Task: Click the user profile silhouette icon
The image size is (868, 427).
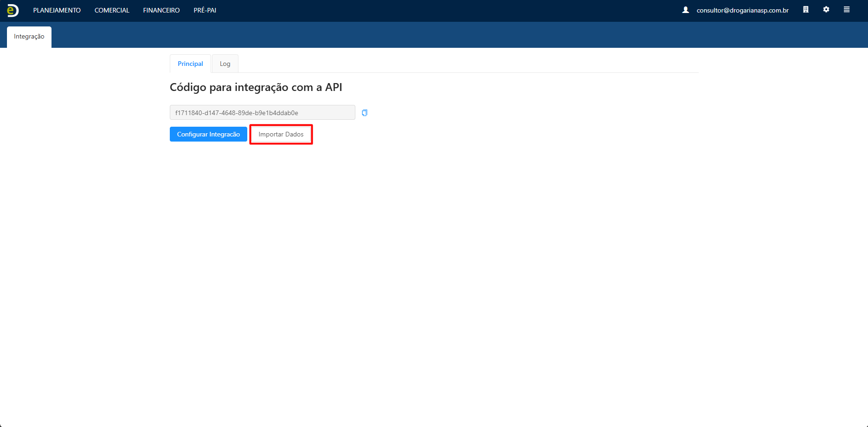Action: [x=686, y=10]
